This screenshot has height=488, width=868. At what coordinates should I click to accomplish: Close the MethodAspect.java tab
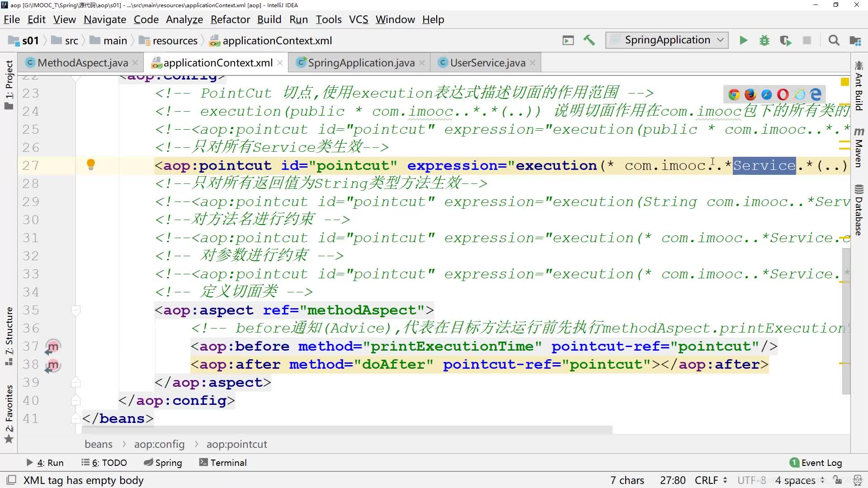pos(135,63)
